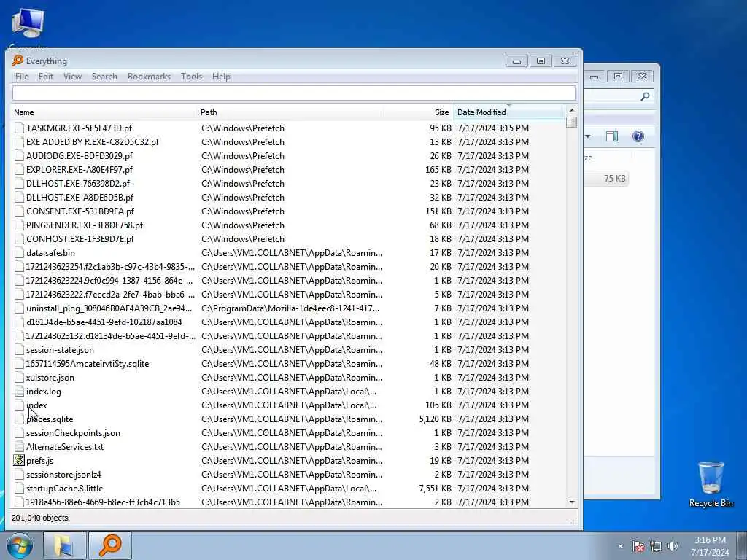Open the View menu

coord(72,77)
